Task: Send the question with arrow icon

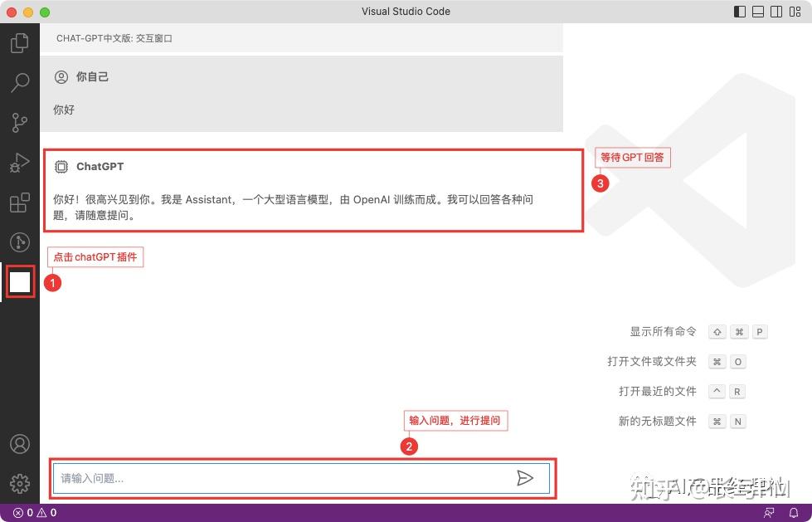Action: coord(524,478)
